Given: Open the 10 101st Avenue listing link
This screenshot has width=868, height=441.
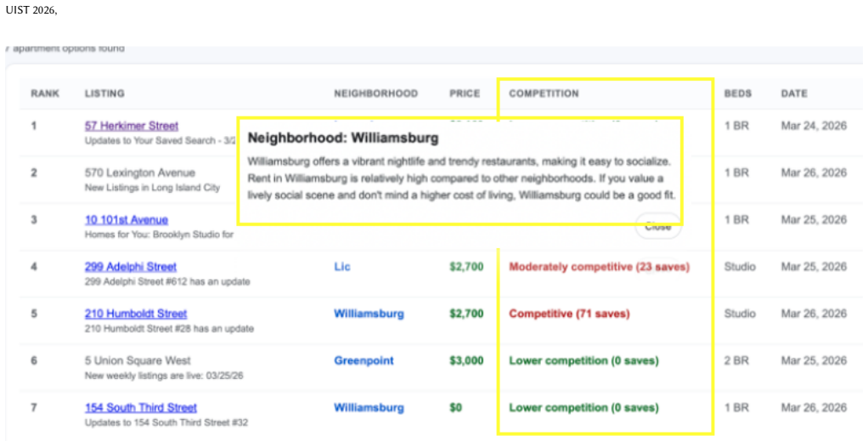Looking at the screenshot, I should point(127,220).
